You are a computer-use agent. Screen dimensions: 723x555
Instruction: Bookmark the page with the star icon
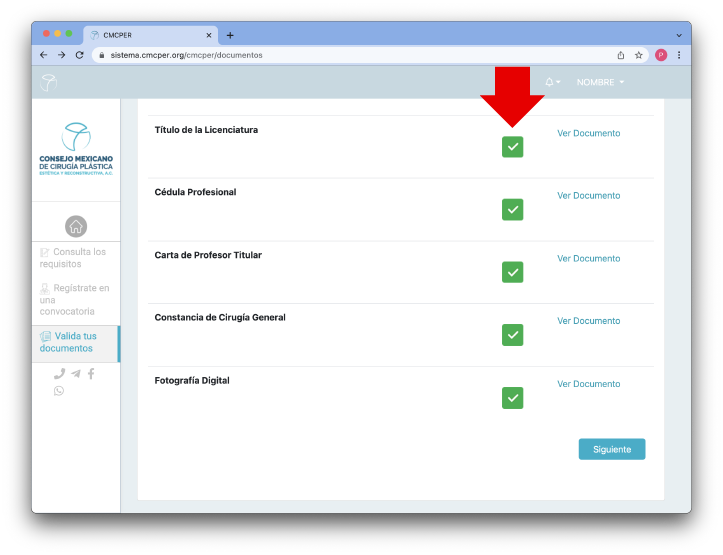click(x=638, y=55)
